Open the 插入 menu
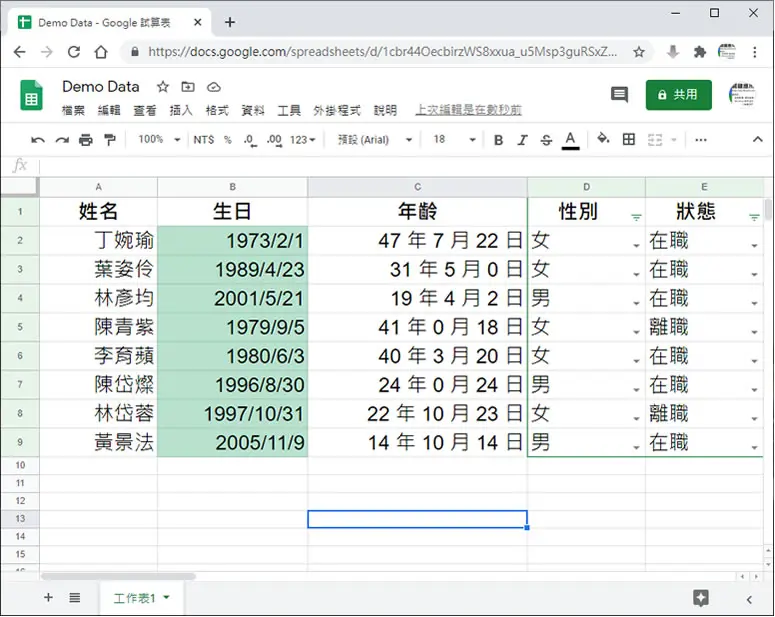 pyautogui.click(x=181, y=110)
